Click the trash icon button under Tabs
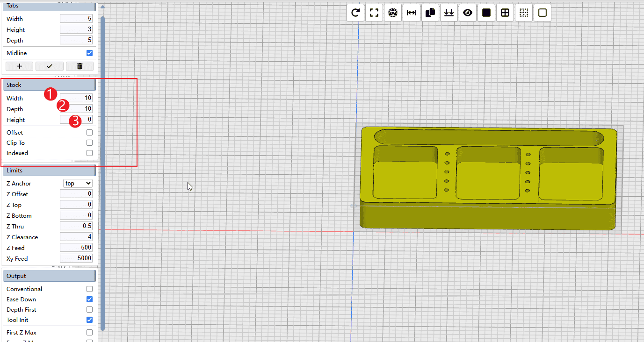644x342 pixels. 80,66
